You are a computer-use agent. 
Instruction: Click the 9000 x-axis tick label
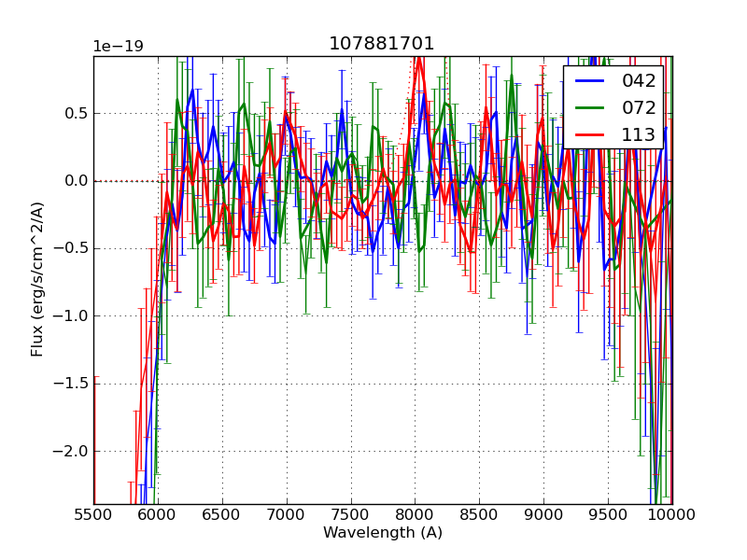pyautogui.click(x=543, y=514)
